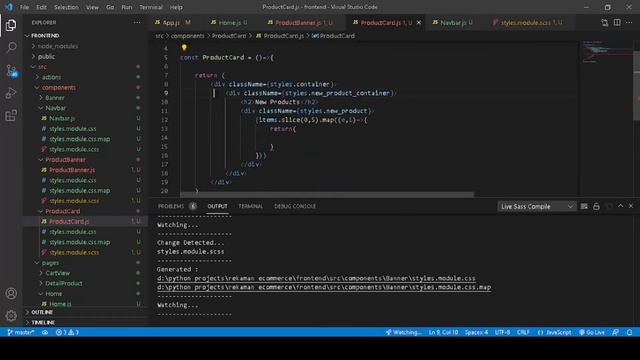Open the Search view in activity bar

click(x=11, y=47)
